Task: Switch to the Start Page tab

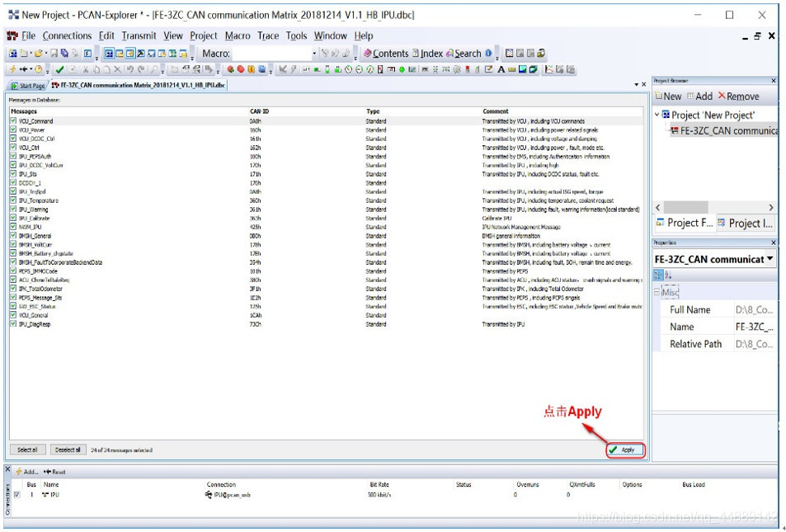Action: click(28, 86)
